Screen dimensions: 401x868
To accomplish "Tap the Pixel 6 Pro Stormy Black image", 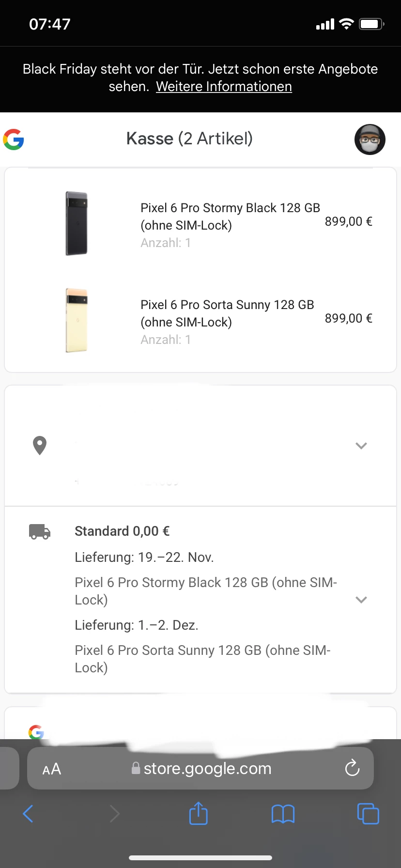I will point(77,223).
